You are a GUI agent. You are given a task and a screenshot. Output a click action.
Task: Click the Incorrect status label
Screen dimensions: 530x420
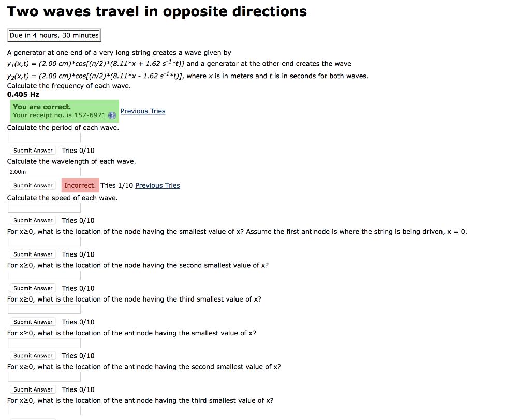(x=80, y=185)
